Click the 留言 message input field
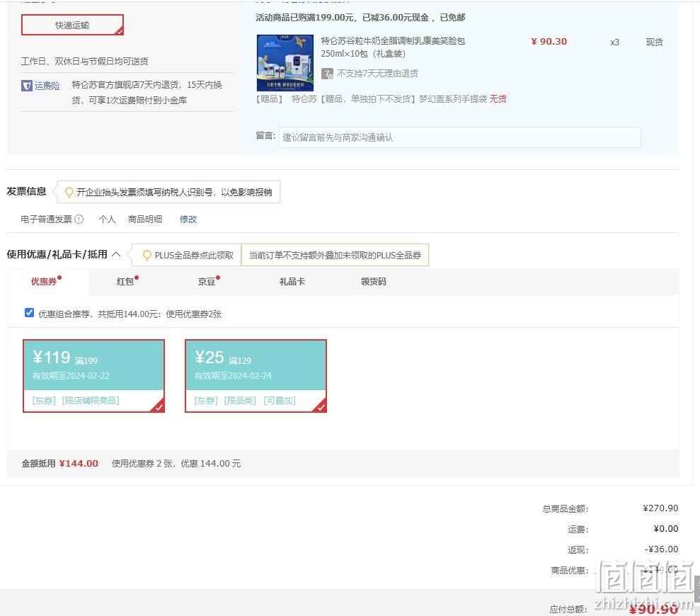The image size is (700, 616). pos(460,137)
